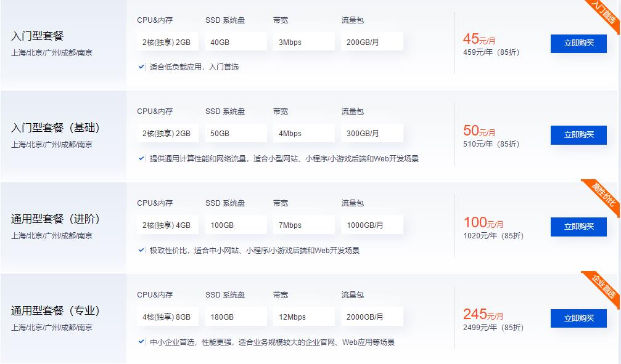
Task: Click the 4Mbps bandwidth box
Action: [304, 133]
